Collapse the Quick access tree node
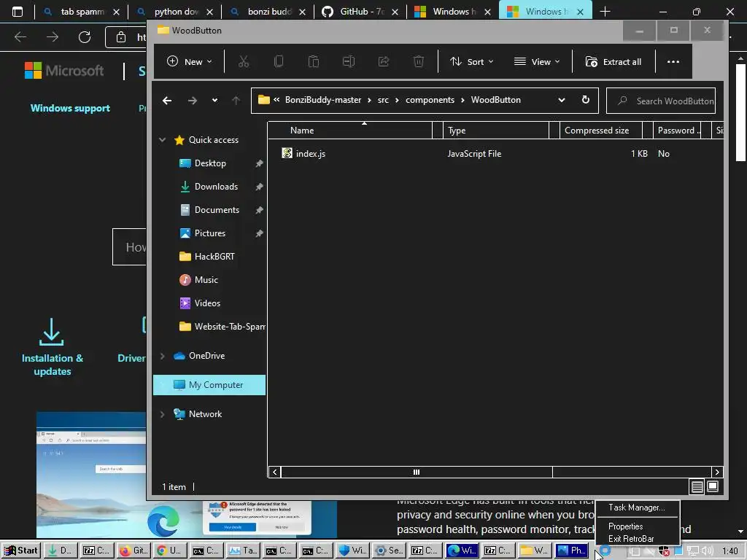The image size is (747, 560). click(x=163, y=140)
